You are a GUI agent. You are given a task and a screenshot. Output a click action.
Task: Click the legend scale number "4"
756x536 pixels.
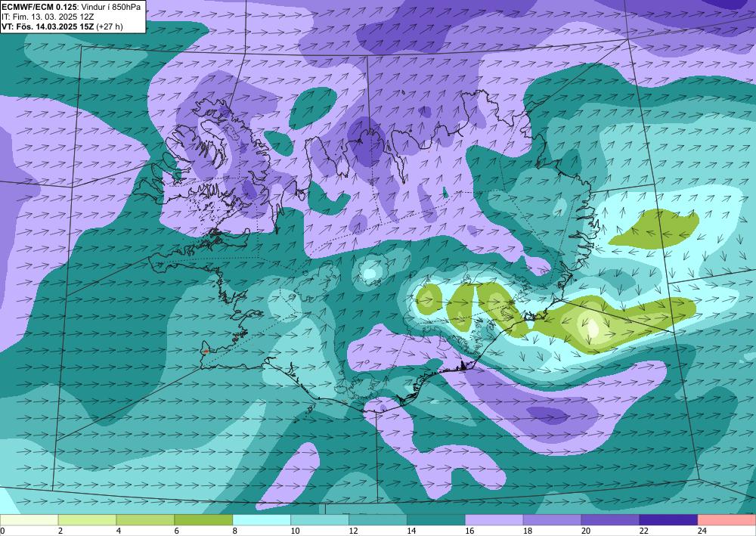tap(119, 531)
